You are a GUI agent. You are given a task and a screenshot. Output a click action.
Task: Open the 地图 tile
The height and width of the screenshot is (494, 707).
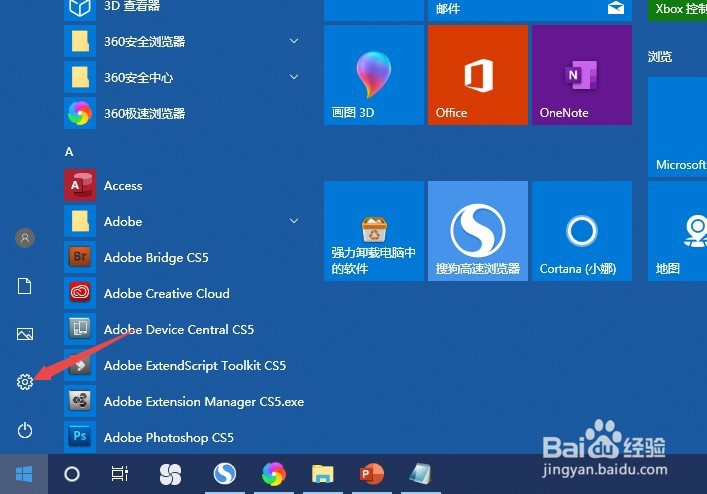[678, 231]
